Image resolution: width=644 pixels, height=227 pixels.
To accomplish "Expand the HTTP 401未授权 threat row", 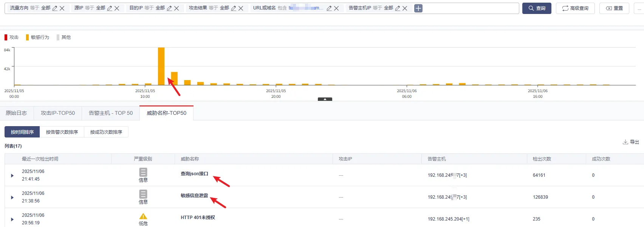I will click(12, 219).
